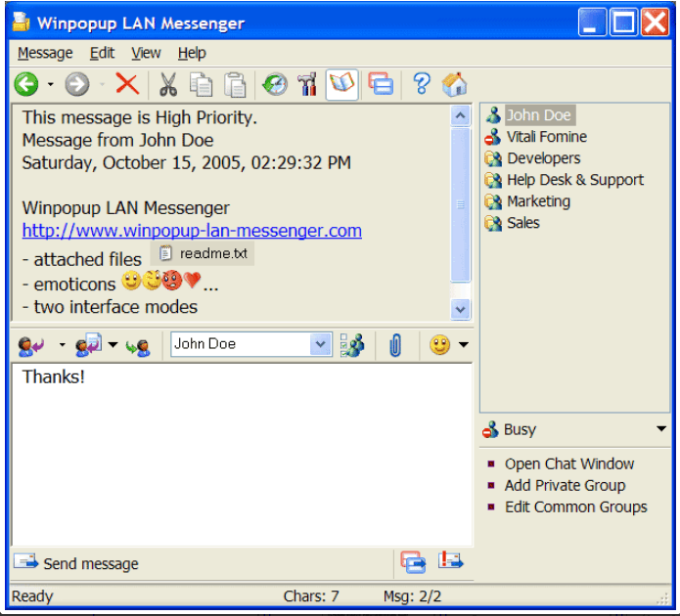Toggle the high priority message icon
Viewport: 680px width, 616px height.
pyautogui.click(x=451, y=562)
